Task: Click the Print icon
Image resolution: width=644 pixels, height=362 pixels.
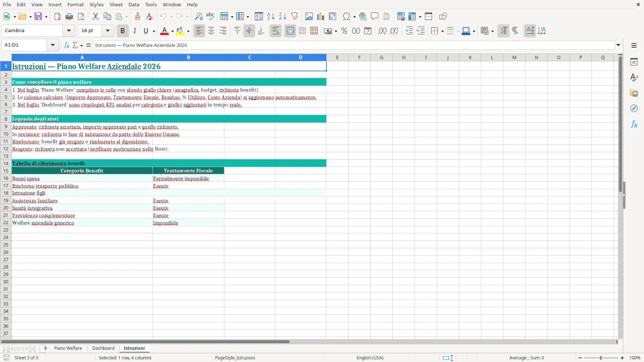Action: click(69, 17)
